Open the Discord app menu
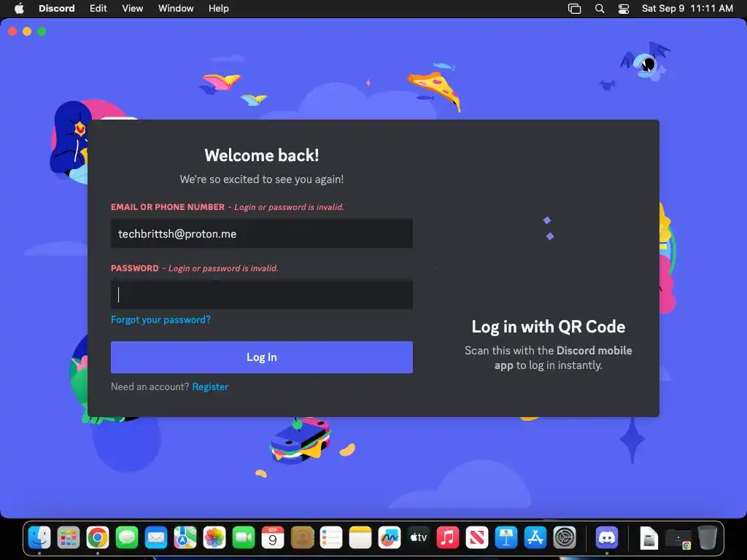Viewport: 747px width, 560px height. click(57, 9)
